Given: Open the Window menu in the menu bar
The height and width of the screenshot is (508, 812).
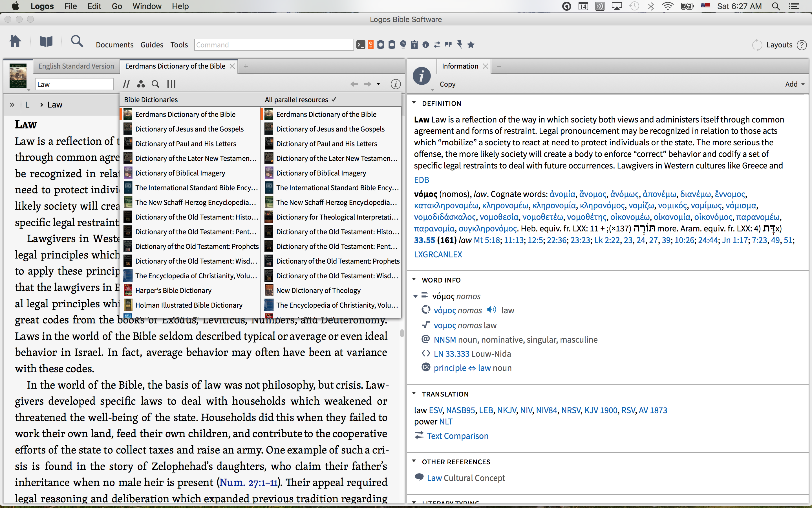Looking at the screenshot, I should click(147, 6).
